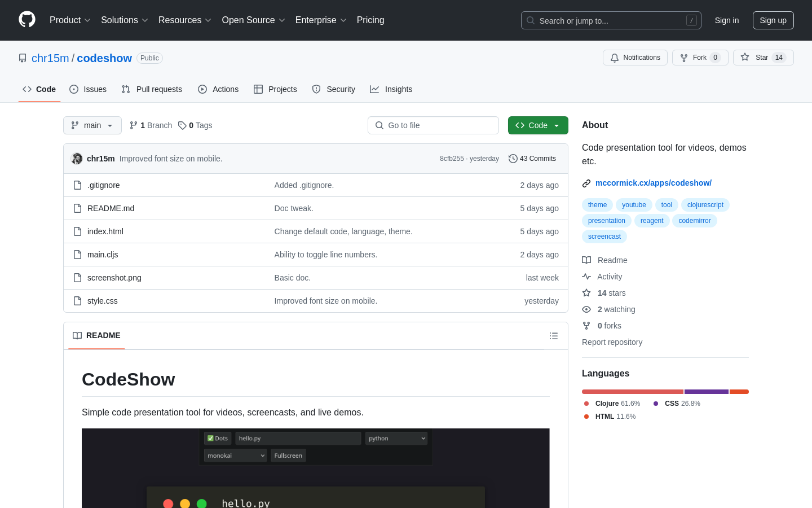Click the clojurescript topic tag
This screenshot has width=812, height=508.
(705, 205)
